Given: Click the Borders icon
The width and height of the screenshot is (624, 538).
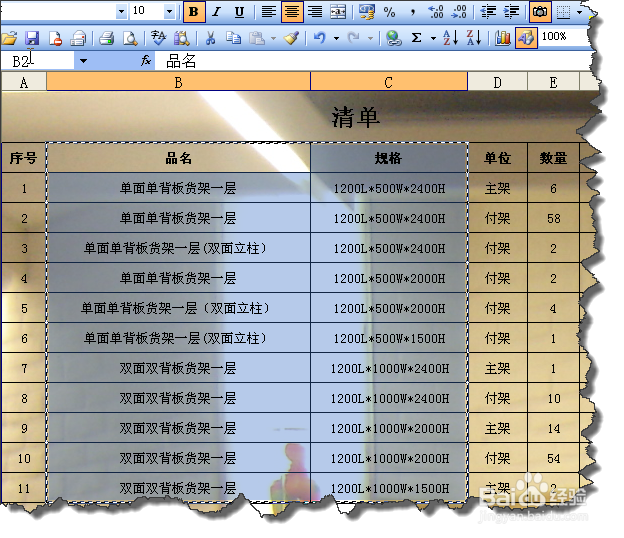Looking at the screenshot, I should 563,12.
